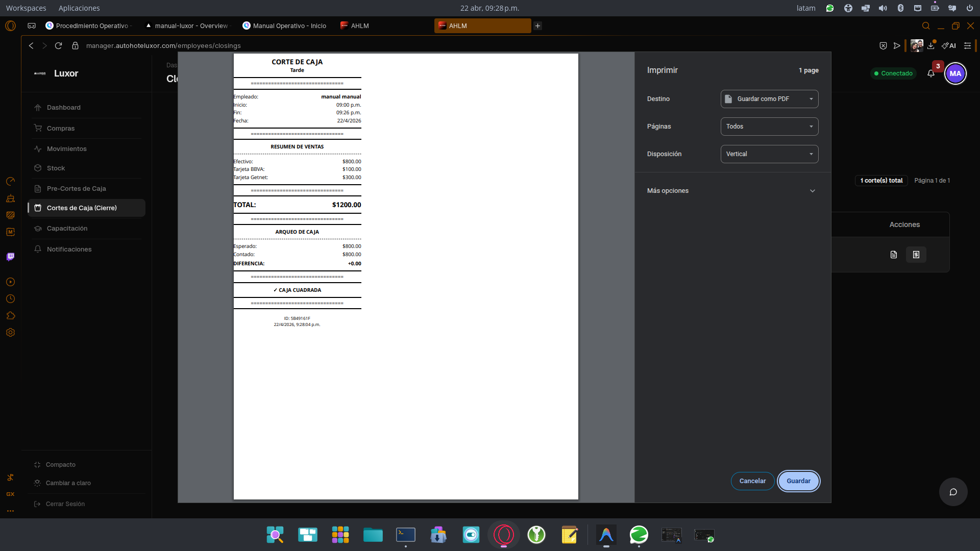Click Cancelar in the print dialog
Screen dimensions: 980x551
pyautogui.click(x=752, y=481)
